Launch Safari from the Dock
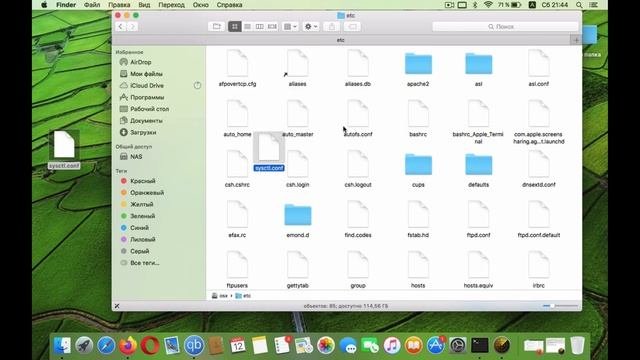The width and height of the screenshot is (640, 360). coord(106,346)
